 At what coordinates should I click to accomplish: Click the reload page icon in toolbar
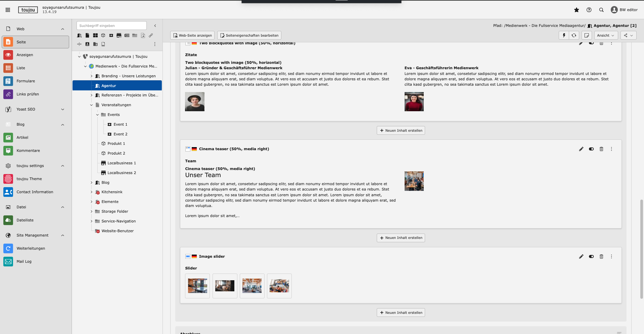[x=574, y=35]
